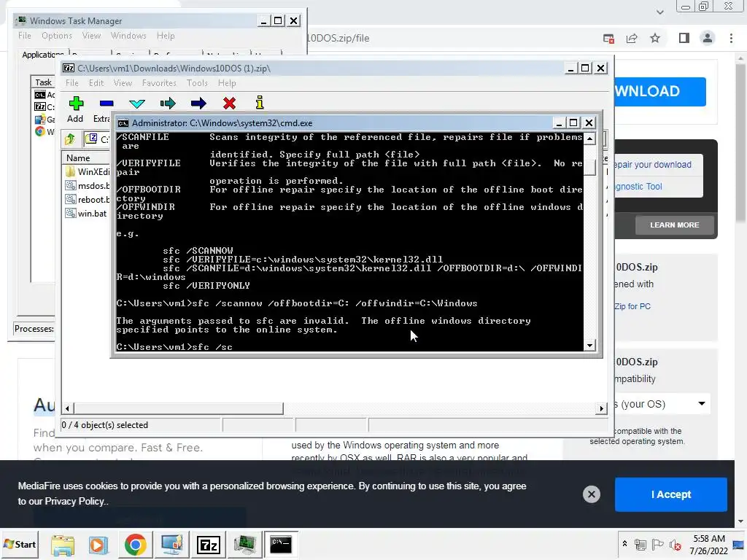
Task: Click the blue DOWNLOAD button on MediaFire
Action: point(659,91)
